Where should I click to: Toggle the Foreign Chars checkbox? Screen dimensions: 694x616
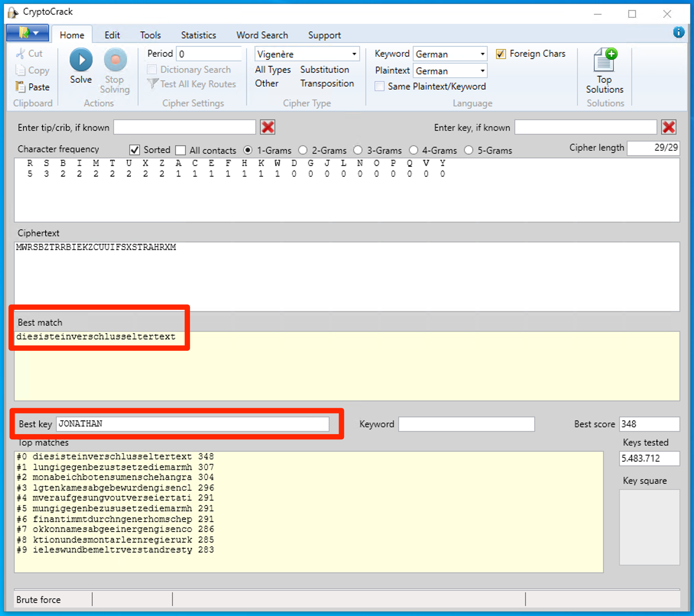(501, 54)
